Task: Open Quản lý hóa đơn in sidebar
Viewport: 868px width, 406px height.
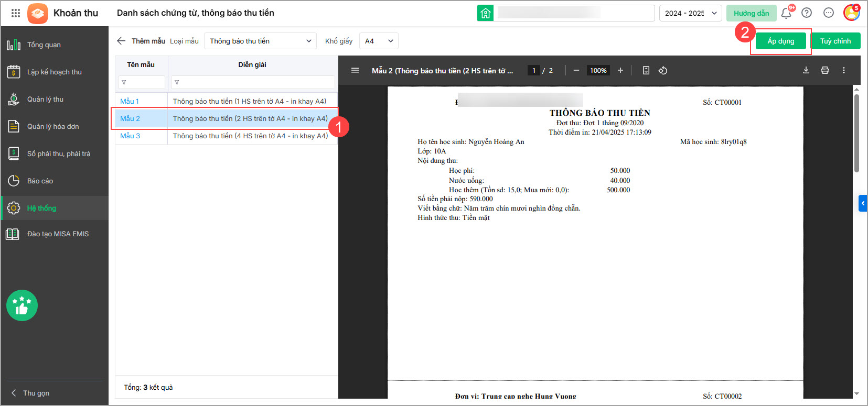Action: (x=53, y=126)
